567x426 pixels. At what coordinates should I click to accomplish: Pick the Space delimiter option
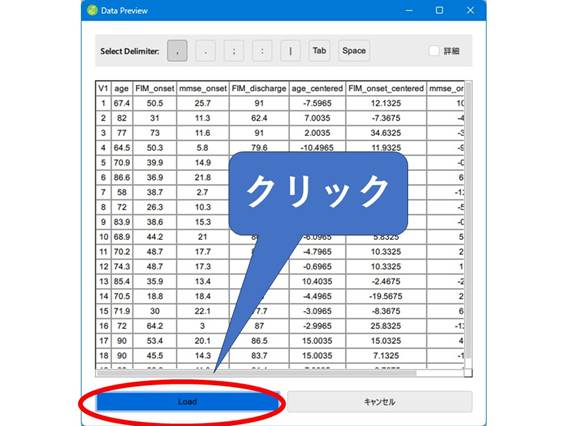click(x=354, y=51)
